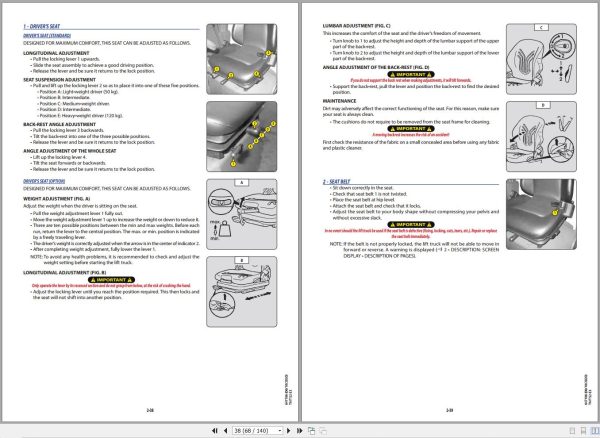
Task: Click the 'BACK-REST ANGLE ADJUSTMENT' heading
Action: 59,124
